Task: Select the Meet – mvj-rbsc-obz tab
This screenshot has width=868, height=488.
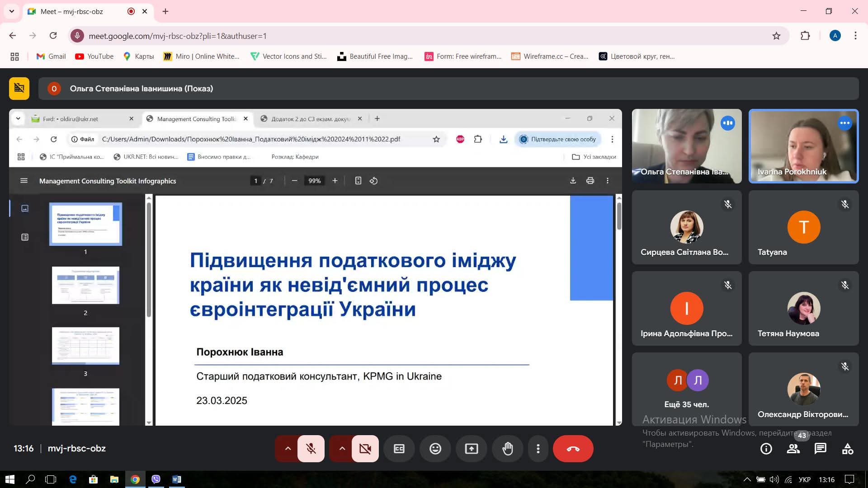Action: coord(72,12)
